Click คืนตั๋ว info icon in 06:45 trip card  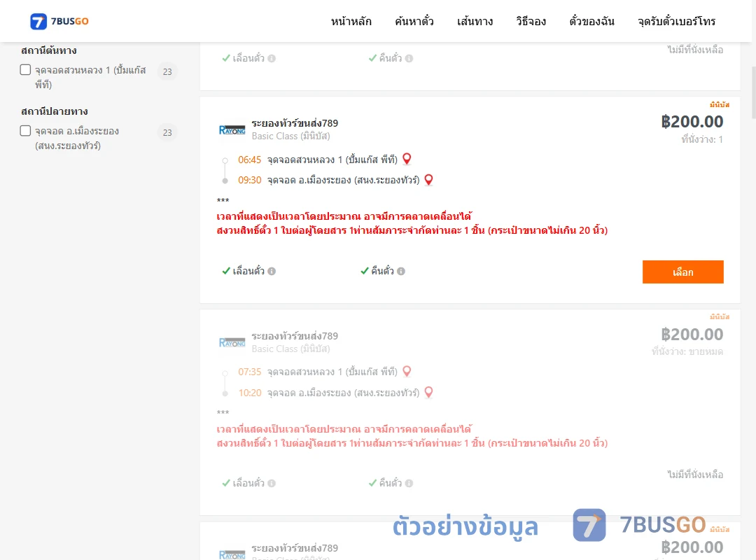tap(401, 271)
